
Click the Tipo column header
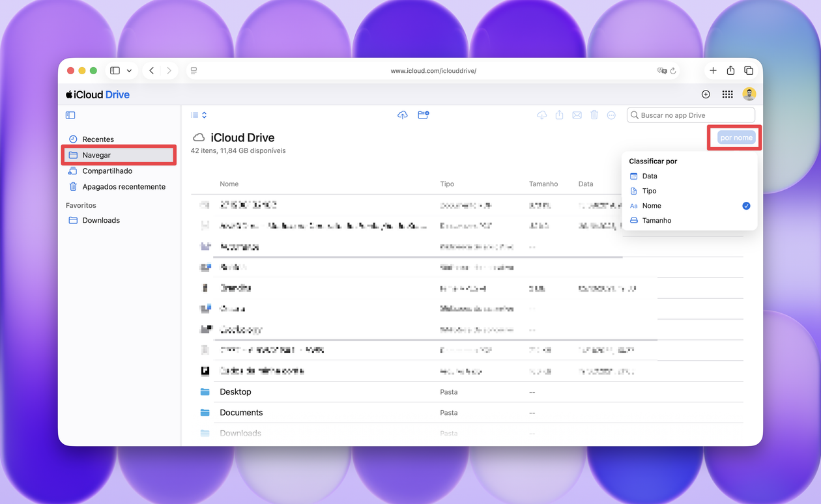(x=447, y=184)
